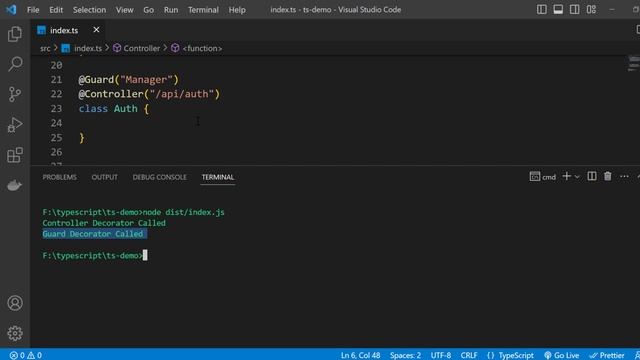The image size is (640, 360).
Task: Open the Docker view in activity bar
Action: click(14, 185)
